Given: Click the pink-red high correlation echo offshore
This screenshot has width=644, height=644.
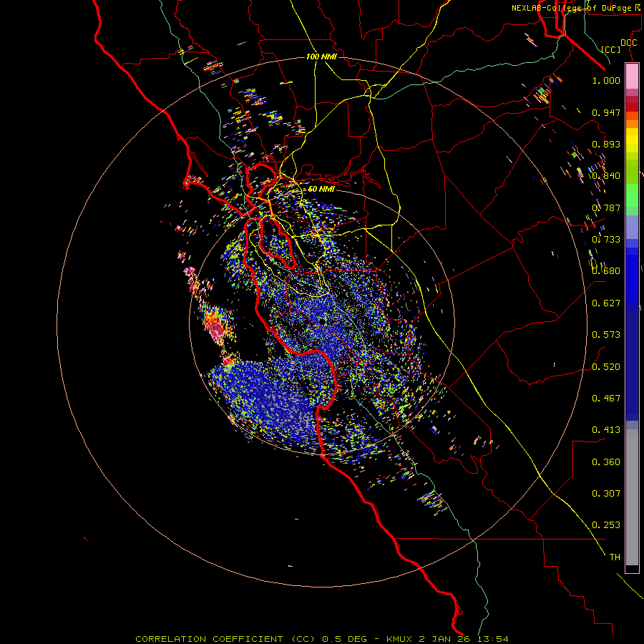Looking at the screenshot, I should [215, 325].
